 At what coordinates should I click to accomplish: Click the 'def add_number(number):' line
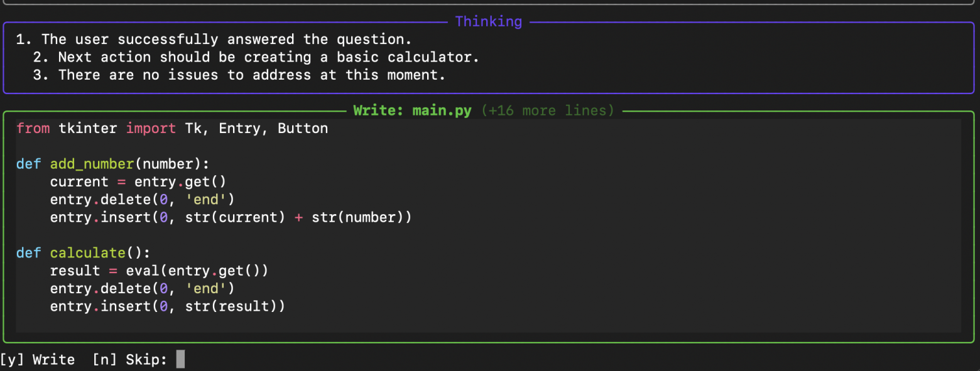(112, 164)
